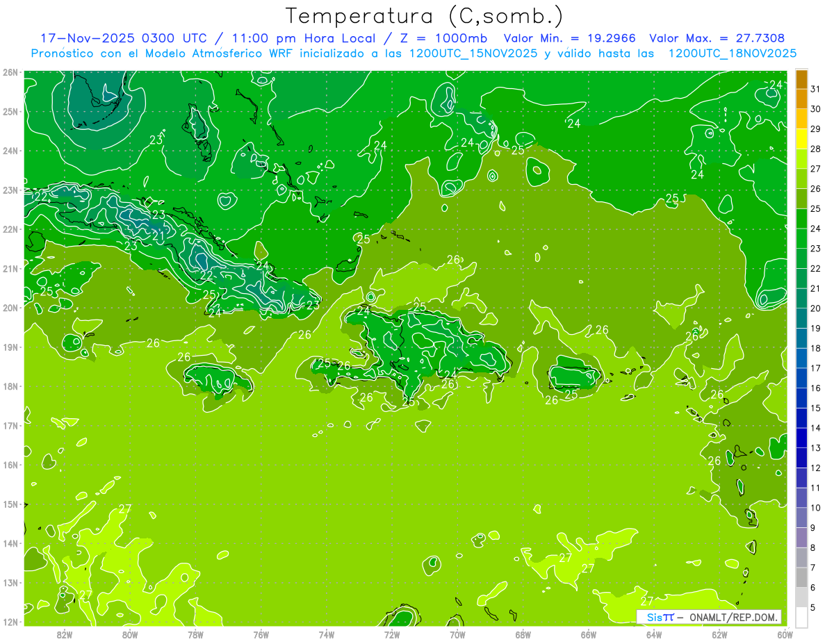The width and height of the screenshot is (834, 644).
Task: Click longitude axis label 64W
Action: click(x=654, y=634)
